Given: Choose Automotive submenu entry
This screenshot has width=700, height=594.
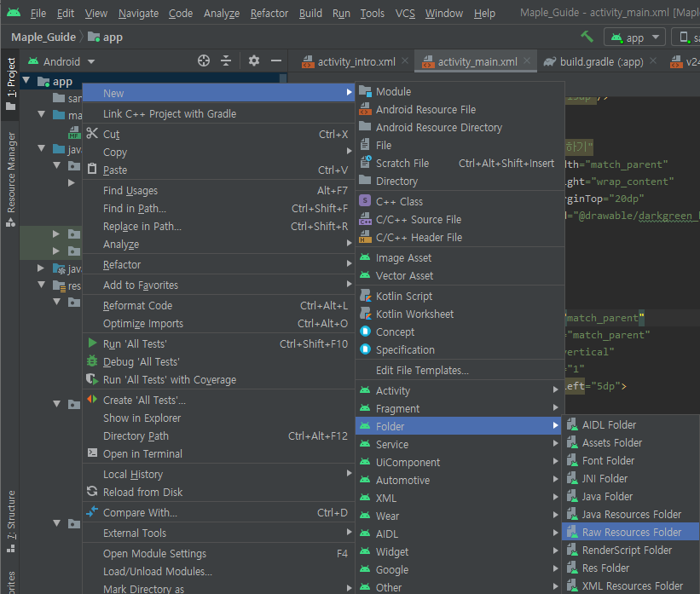Looking at the screenshot, I should point(460,480).
